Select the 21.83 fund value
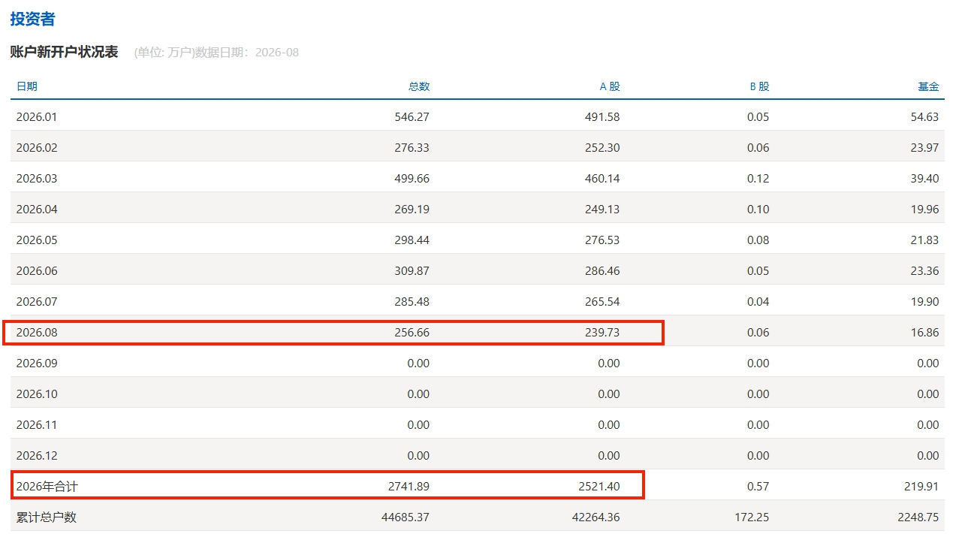This screenshot has height=549, width=980. [x=925, y=240]
